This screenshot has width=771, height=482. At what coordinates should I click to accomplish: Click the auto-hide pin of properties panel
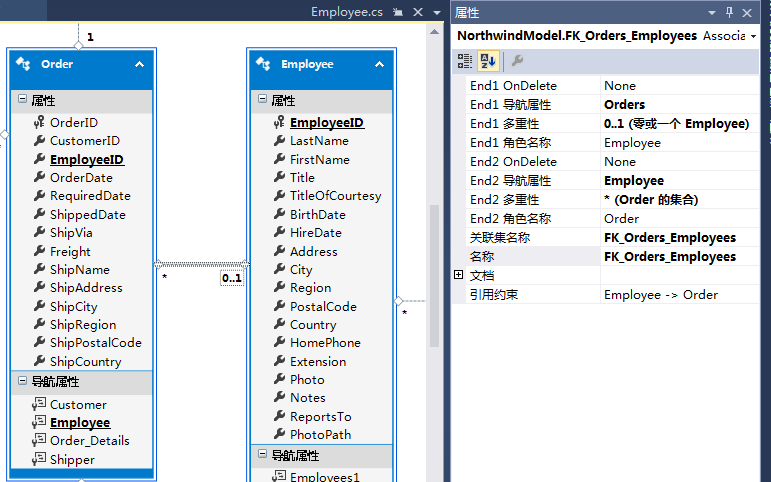tap(730, 12)
